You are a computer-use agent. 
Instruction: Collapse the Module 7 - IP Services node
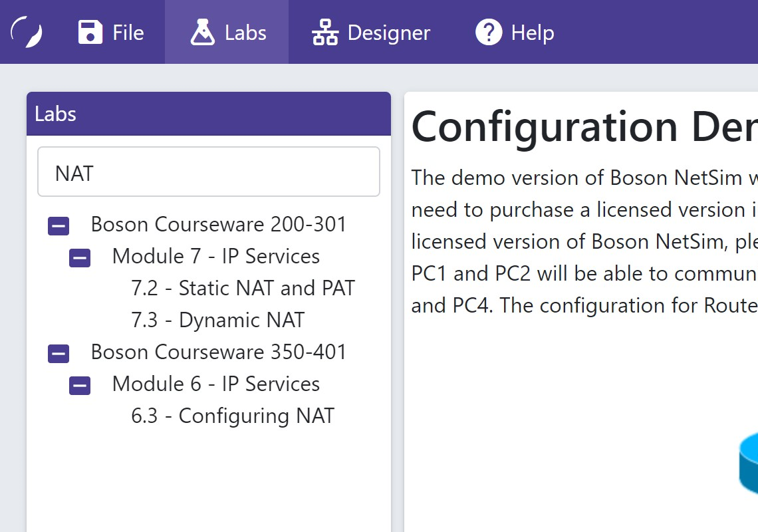(x=80, y=259)
